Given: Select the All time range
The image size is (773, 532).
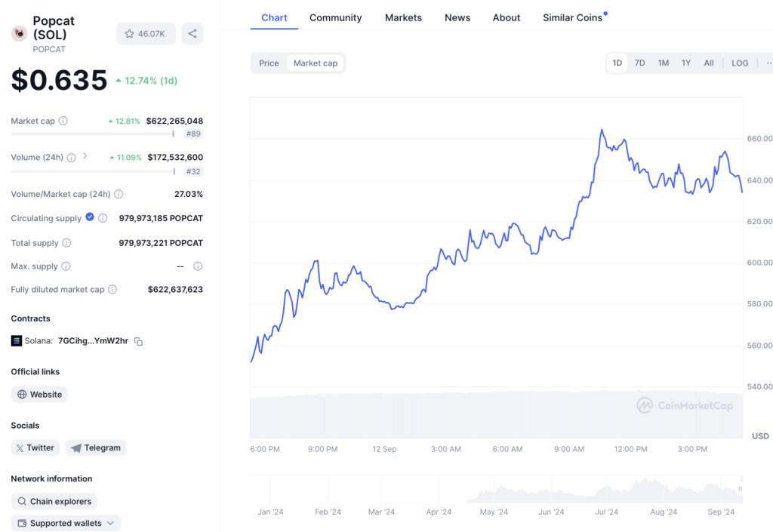Looking at the screenshot, I should pos(709,63).
